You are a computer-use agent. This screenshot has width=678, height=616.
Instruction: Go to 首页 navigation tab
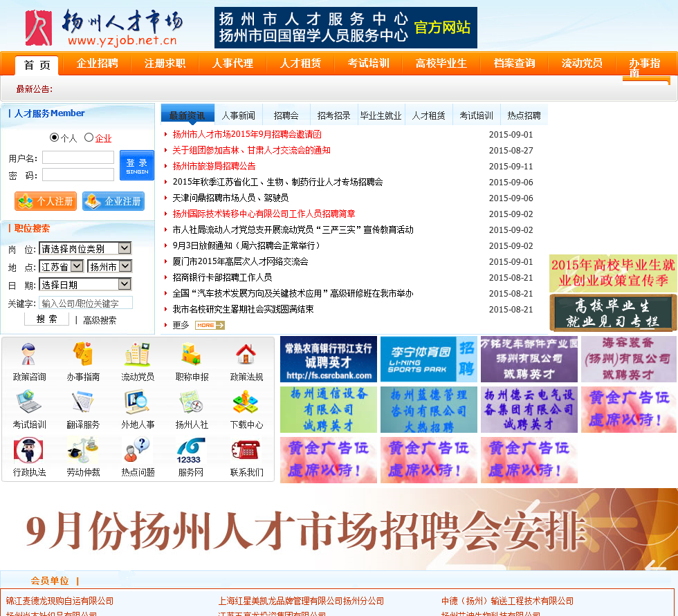pyautogui.click(x=37, y=65)
